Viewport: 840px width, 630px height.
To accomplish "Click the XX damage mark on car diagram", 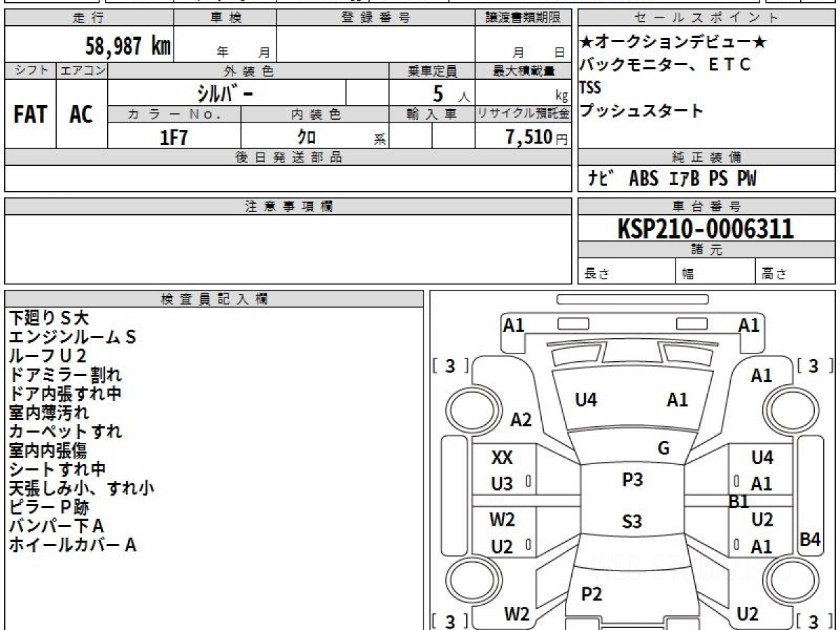I will click(501, 458).
